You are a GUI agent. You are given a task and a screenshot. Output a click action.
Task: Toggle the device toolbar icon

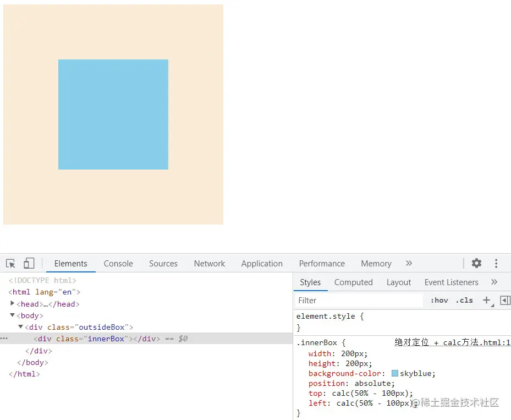pyautogui.click(x=29, y=263)
